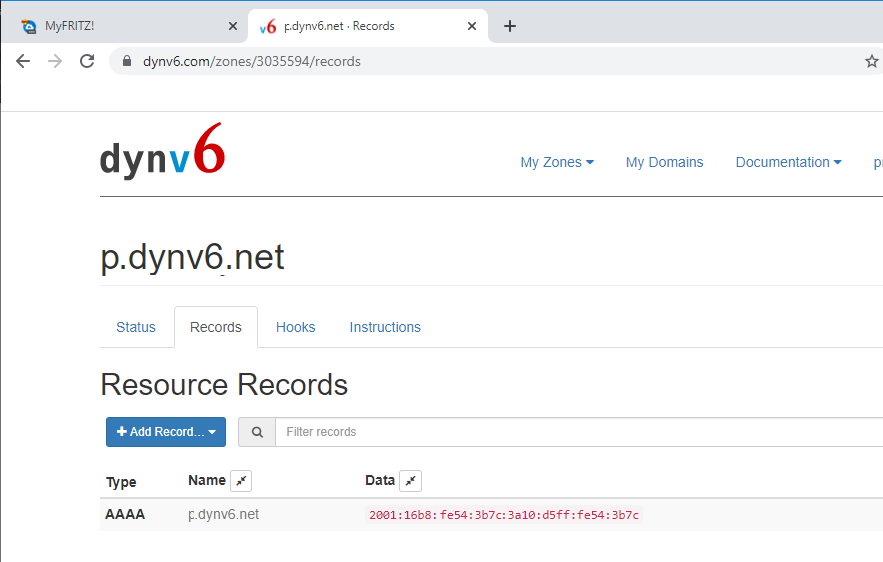Open the Add Record dropdown button
This screenshot has height=562, width=883.
[166, 432]
